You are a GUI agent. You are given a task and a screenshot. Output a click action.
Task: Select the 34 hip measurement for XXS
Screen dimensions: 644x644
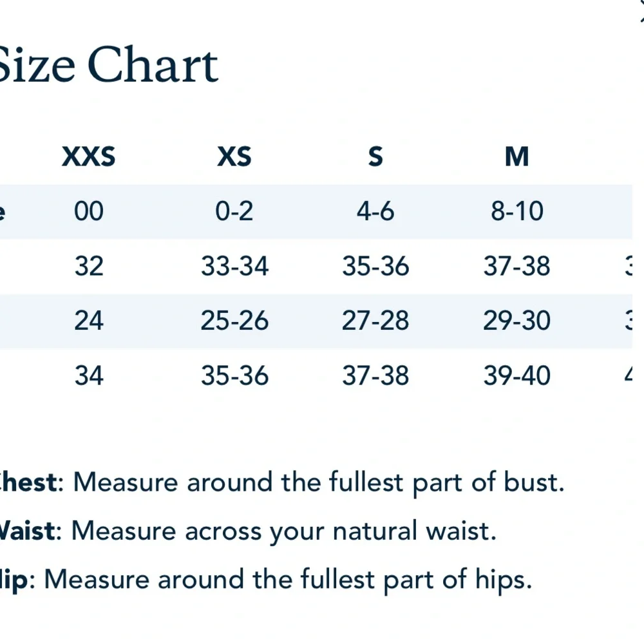click(x=89, y=375)
